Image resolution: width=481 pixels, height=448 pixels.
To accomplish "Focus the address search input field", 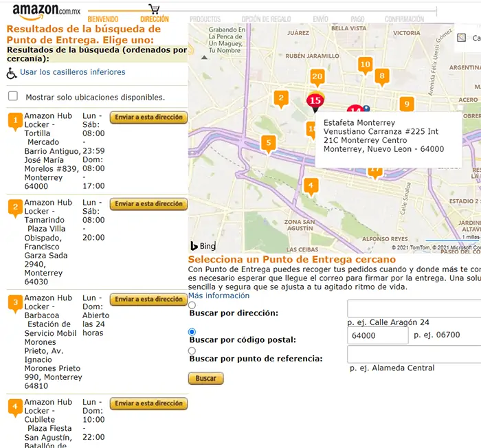I will [x=414, y=309].
